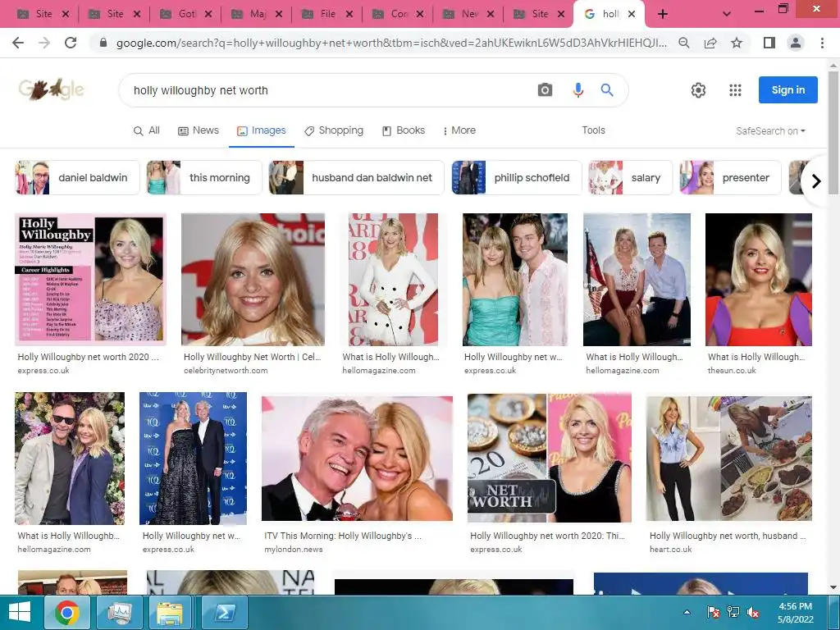This screenshot has width=840, height=630.
Task: Expand the tab search chevron
Action: click(x=727, y=14)
